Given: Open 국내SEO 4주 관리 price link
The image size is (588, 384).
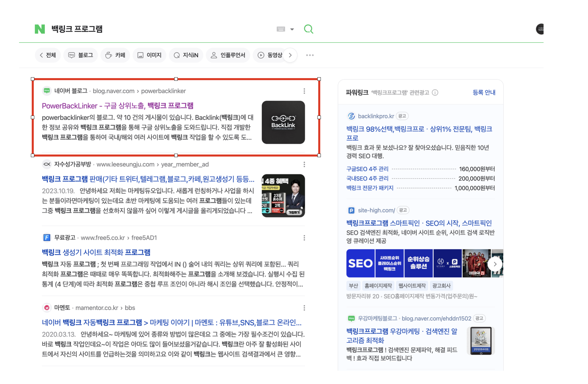Looking at the screenshot, I should (x=367, y=178).
